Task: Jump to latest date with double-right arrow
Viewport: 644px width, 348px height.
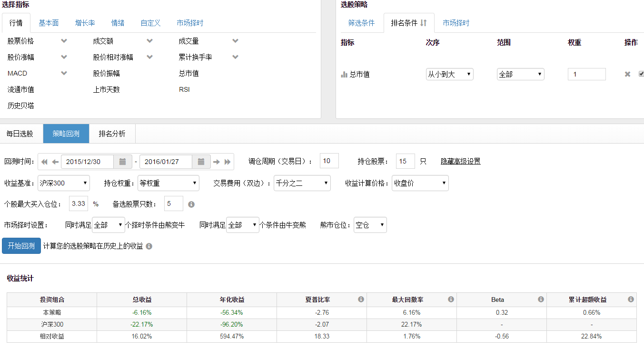Action: click(228, 162)
